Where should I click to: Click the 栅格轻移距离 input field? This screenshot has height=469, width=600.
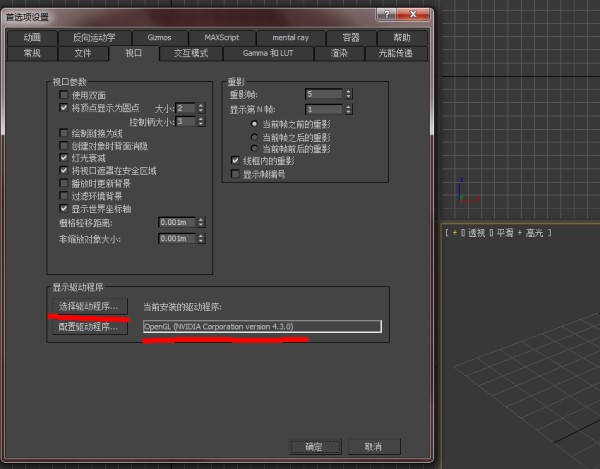pyautogui.click(x=177, y=222)
